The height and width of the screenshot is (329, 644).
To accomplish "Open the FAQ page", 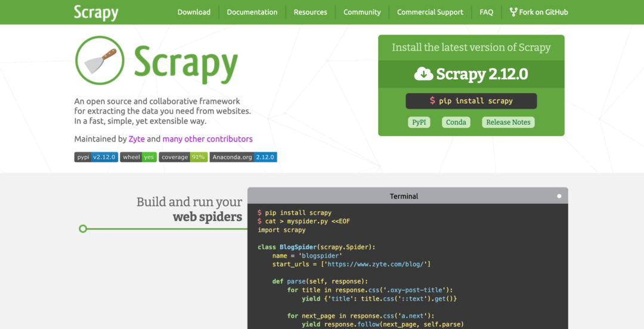I will coord(486,12).
